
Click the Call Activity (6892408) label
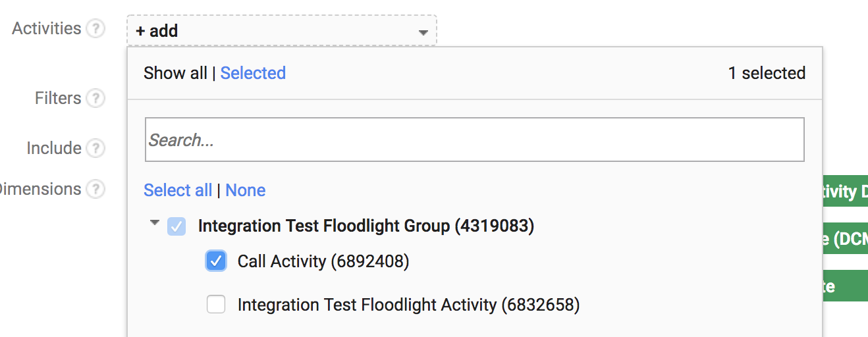point(323,261)
